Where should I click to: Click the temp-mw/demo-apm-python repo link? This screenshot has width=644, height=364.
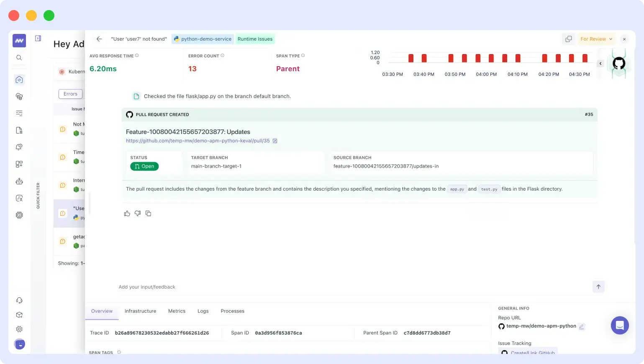click(x=541, y=326)
